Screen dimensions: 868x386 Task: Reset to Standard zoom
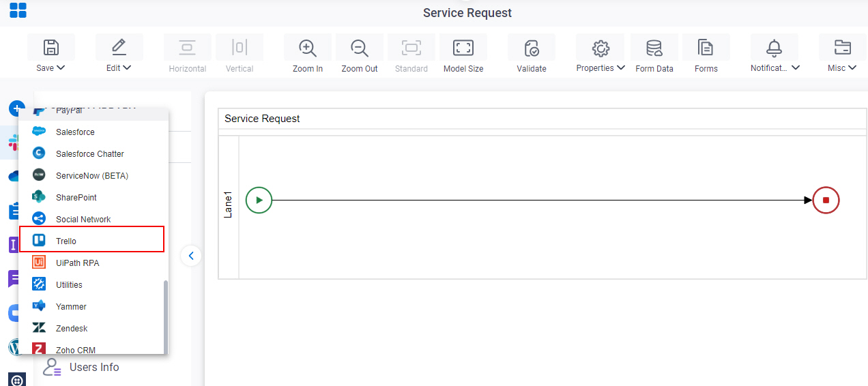point(411,48)
